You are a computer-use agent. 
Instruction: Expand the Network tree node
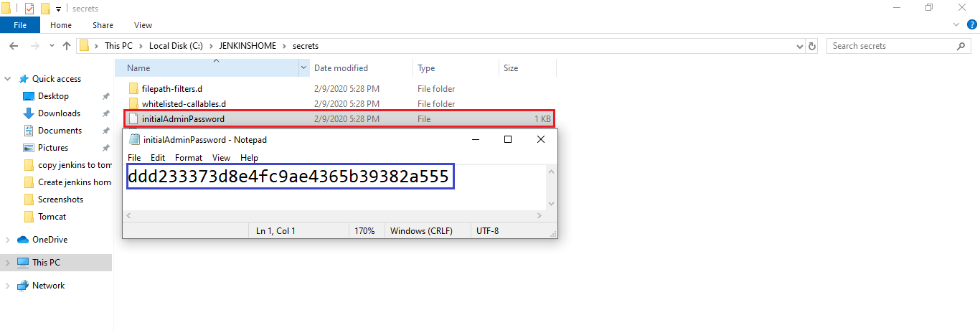(8, 286)
